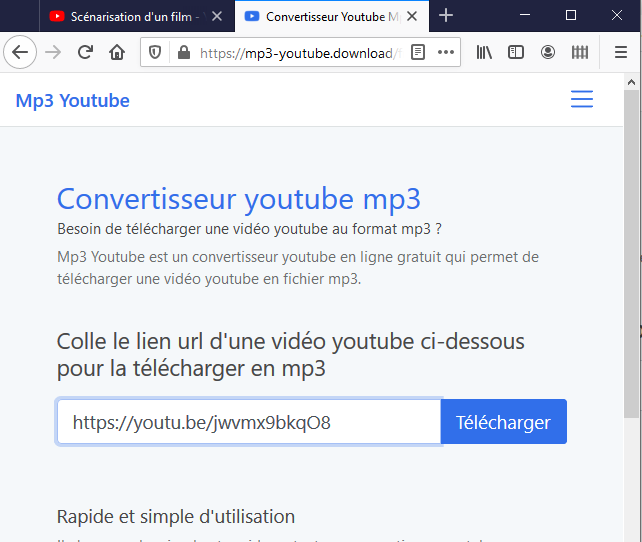
Task: Click 'Besoin de télécharger une vidéo' text
Action: tap(249, 229)
